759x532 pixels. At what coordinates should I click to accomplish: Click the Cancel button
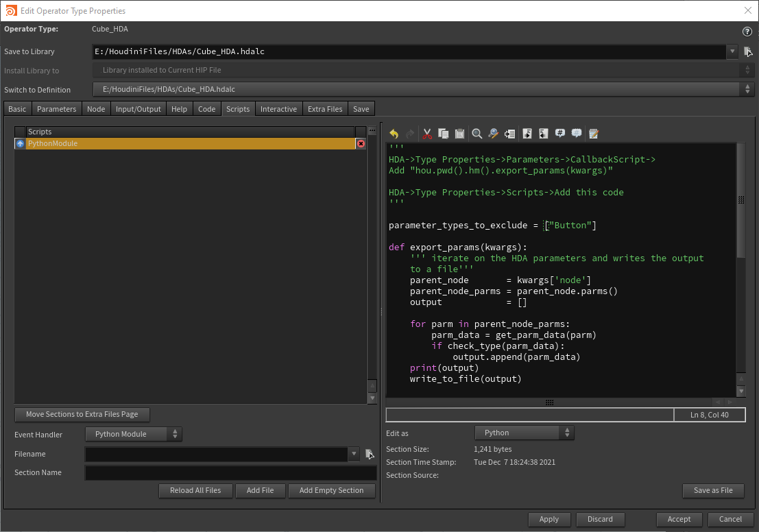click(730, 519)
